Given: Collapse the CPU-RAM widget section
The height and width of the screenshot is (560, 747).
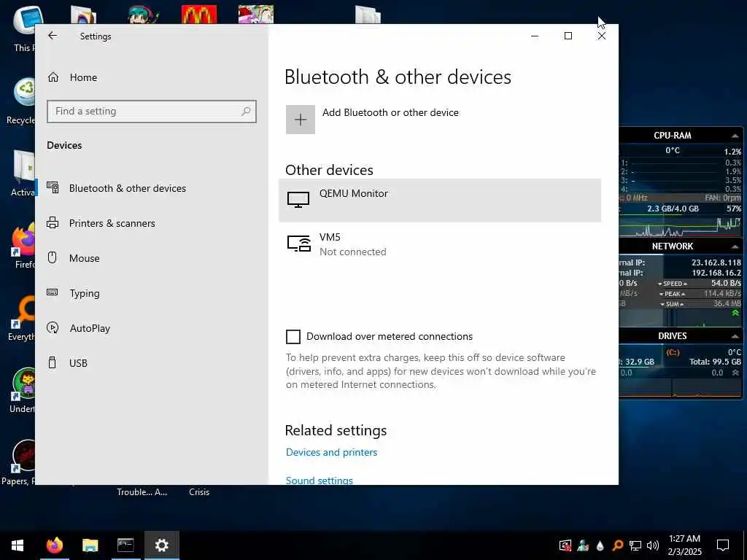Looking at the screenshot, I should (x=735, y=136).
